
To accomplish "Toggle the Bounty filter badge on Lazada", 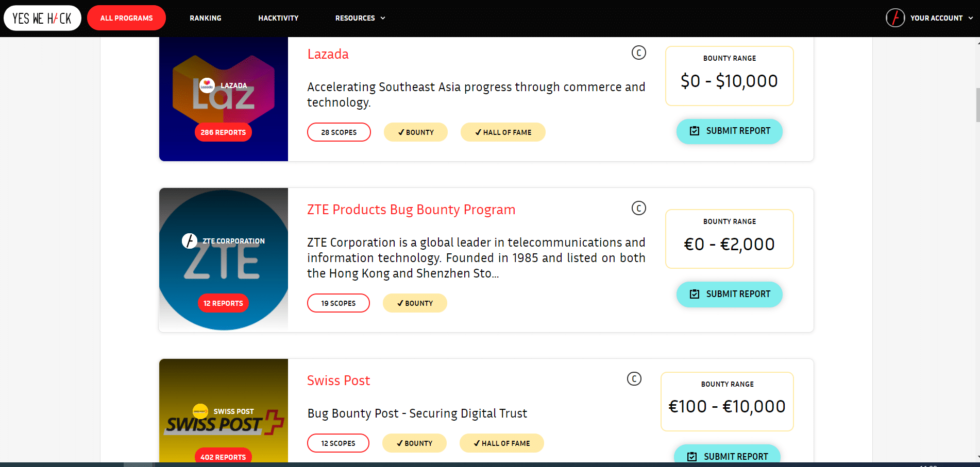I will 415,132.
